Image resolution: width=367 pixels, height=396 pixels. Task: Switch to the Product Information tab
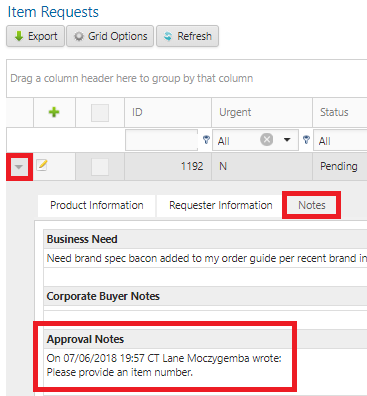point(97,205)
